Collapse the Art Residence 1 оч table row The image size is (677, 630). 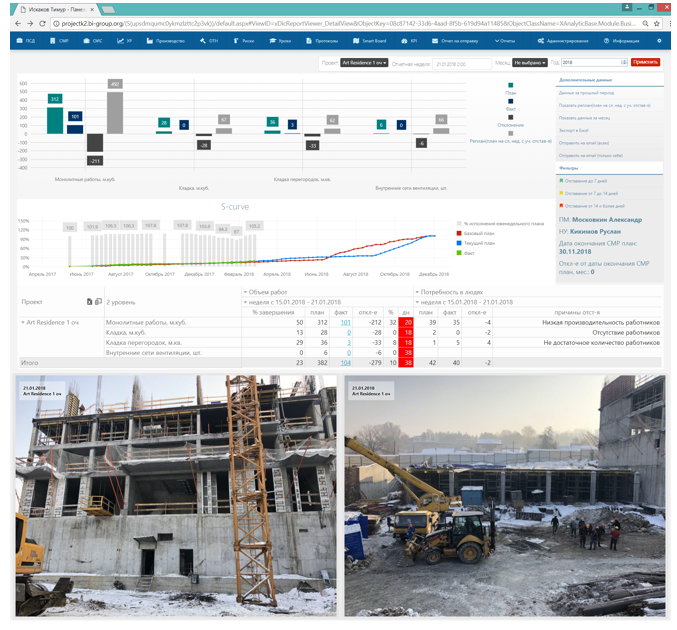pyautogui.click(x=22, y=322)
